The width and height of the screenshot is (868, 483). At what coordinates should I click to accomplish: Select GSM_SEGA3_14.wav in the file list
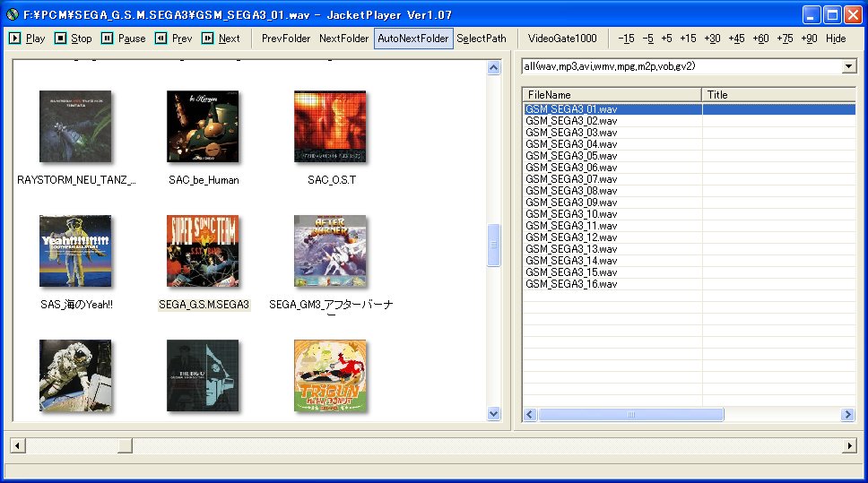[x=571, y=260]
